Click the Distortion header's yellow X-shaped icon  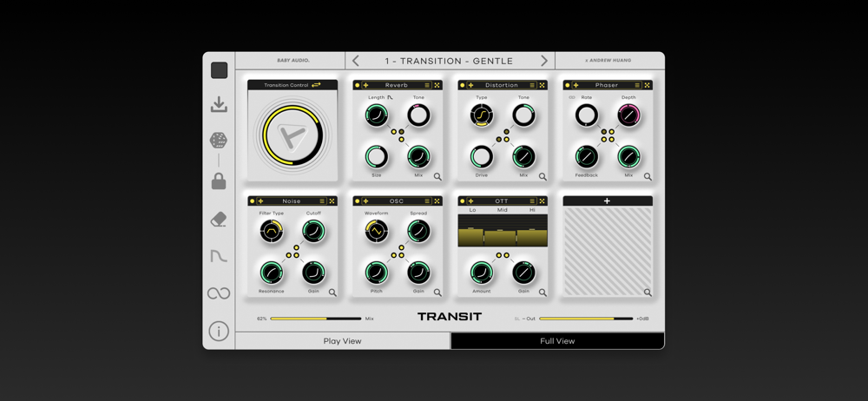click(542, 85)
